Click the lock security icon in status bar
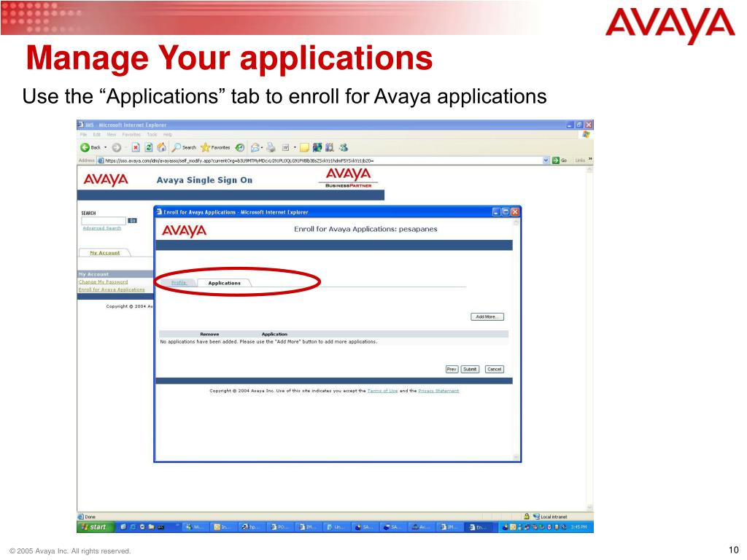Viewport: 747px width, 560px height. (527, 516)
